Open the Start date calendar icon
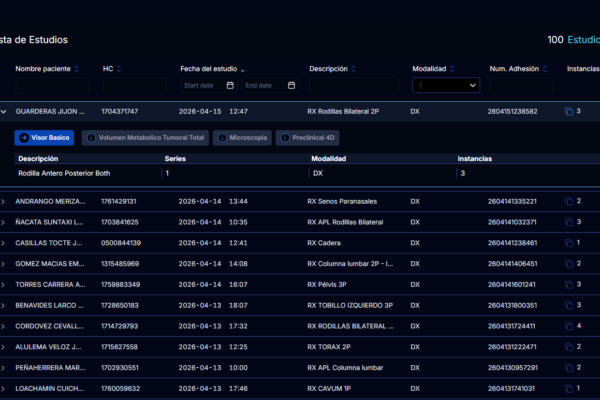The image size is (600, 400). point(230,86)
